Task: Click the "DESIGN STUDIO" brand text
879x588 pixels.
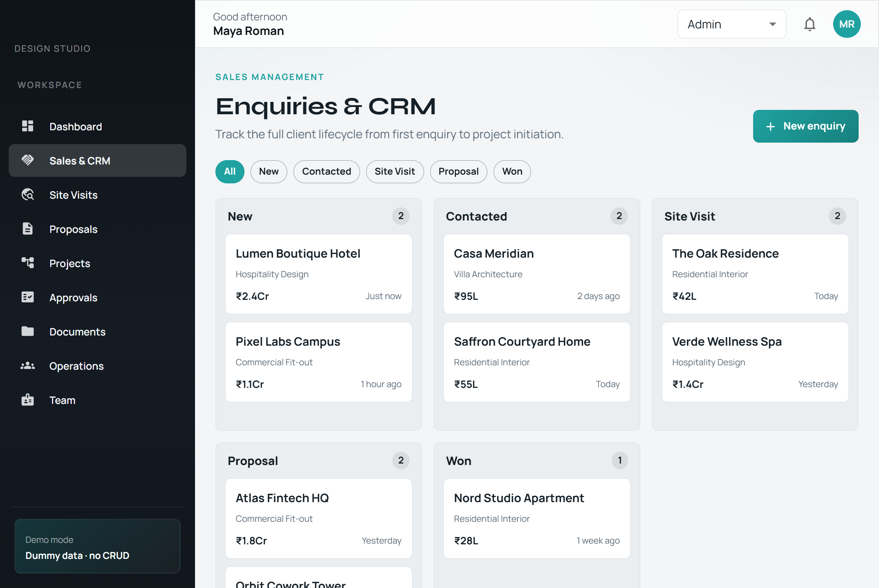Action: tap(52, 49)
